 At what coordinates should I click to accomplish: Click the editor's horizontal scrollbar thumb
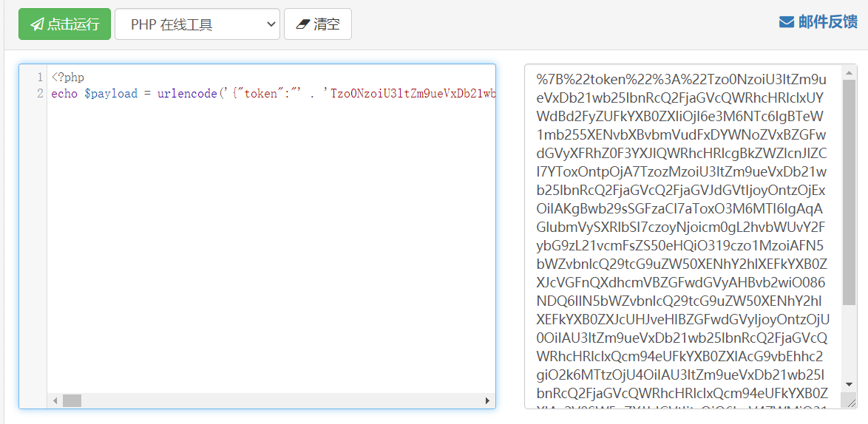(x=72, y=400)
